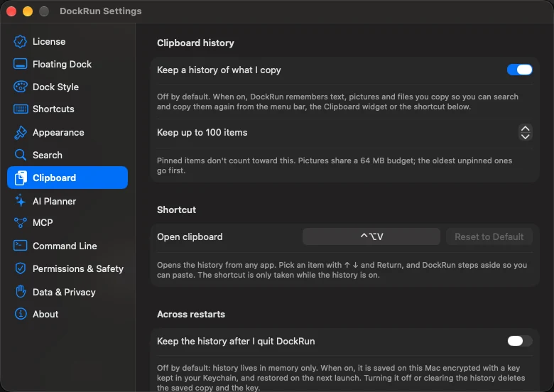Select Shortcuts in the sidebar
This screenshot has height=392, width=554.
tap(53, 109)
